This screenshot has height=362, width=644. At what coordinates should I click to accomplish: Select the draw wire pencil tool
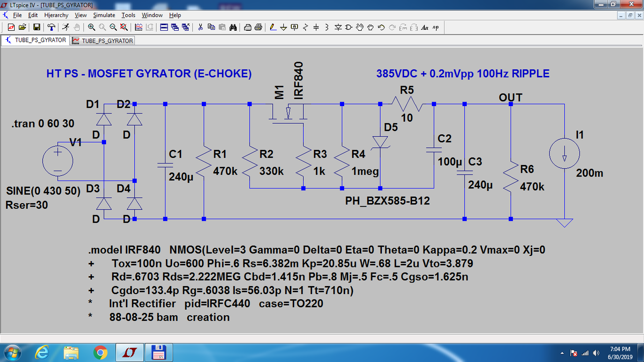[273, 27]
